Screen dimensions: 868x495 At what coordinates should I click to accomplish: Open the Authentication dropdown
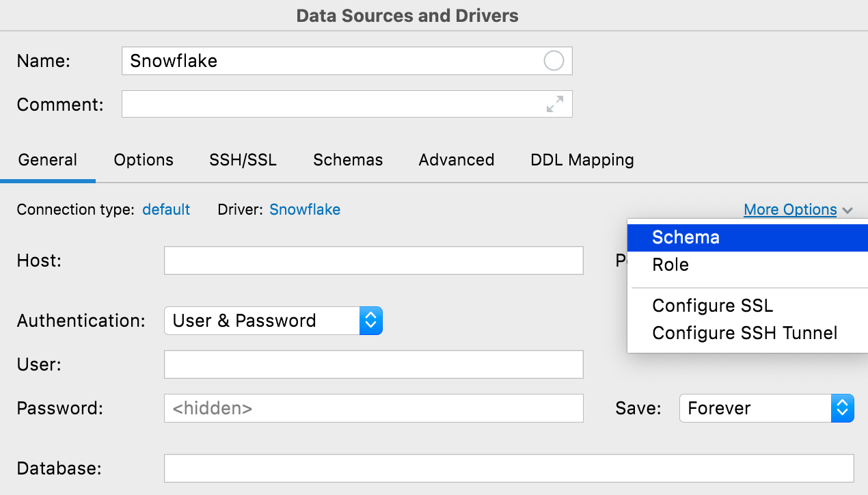pyautogui.click(x=273, y=321)
